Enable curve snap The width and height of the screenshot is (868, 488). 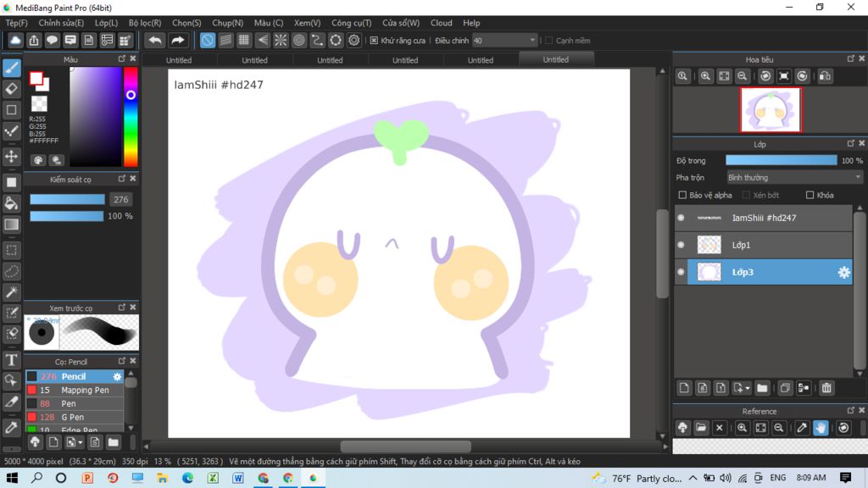[x=317, y=41]
